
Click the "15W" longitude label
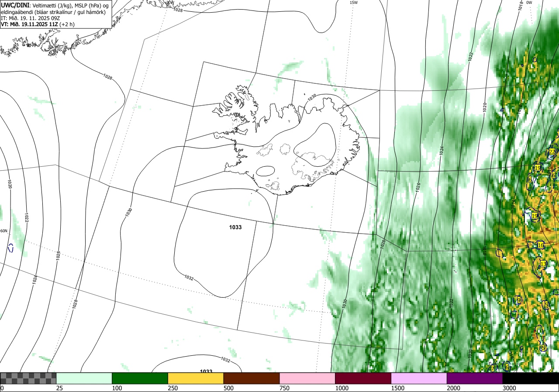coord(354,3)
